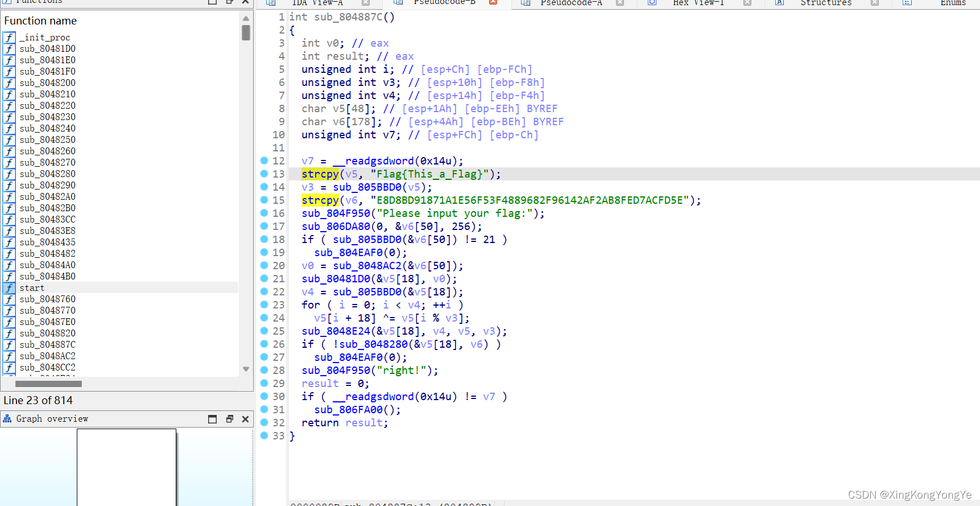Toggle breakpoint dot on line 30
The width and height of the screenshot is (980, 506).
point(264,396)
